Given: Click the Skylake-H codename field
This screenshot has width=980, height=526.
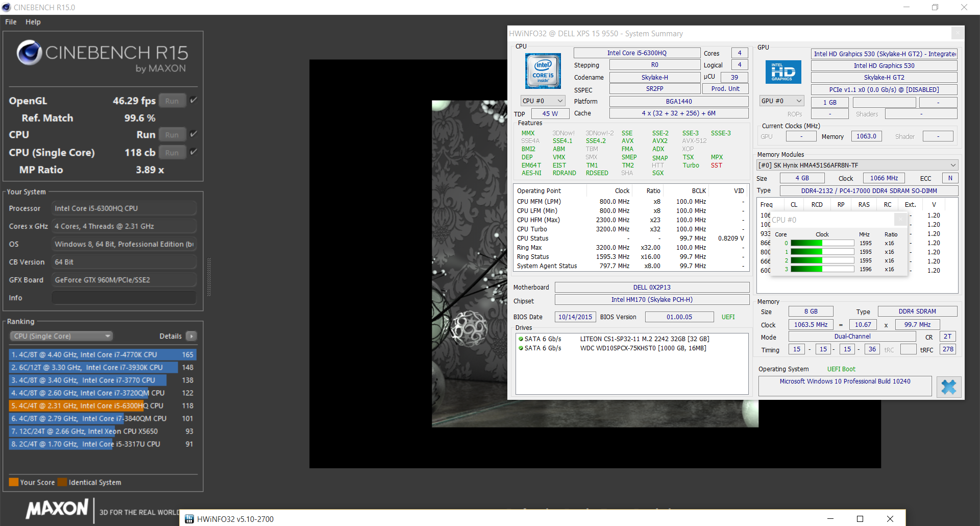Looking at the screenshot, I should (x=655, y=78).
